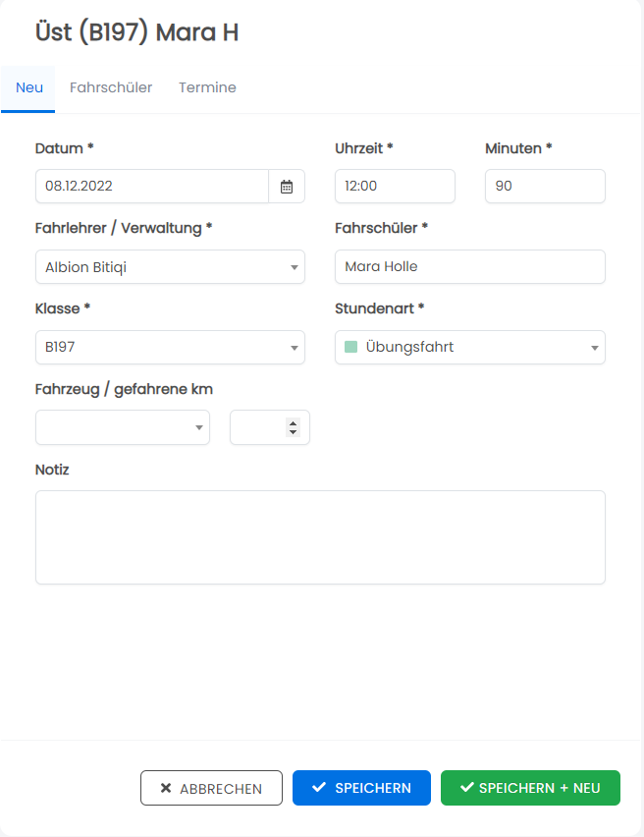Click the blue Speichern button
The image size is (644, 837).
pos(361,788)
